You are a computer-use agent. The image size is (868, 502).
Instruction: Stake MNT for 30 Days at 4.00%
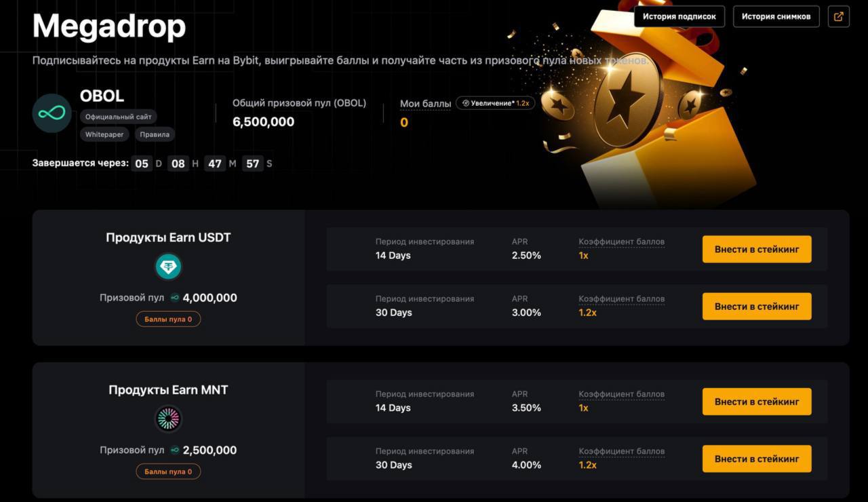click(757, 459)
